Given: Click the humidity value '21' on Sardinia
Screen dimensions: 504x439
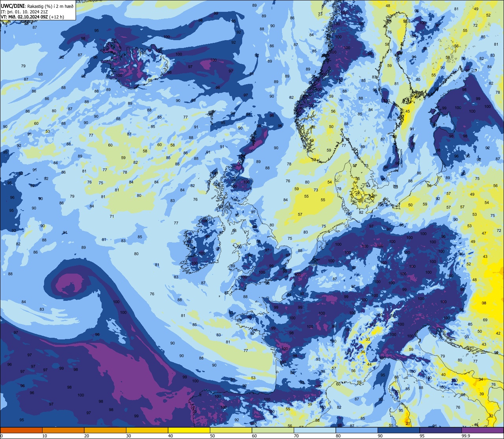Looking at the screenshot, I should tap(408, 424).
